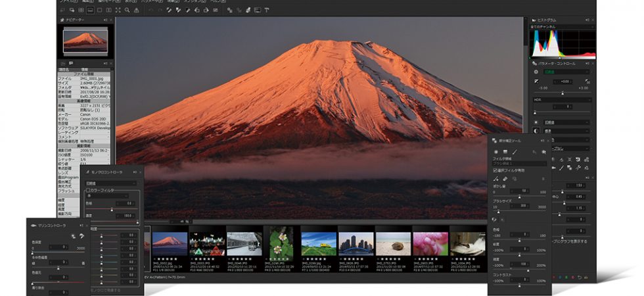Toggle the 選択フィルタ有効 checkbox
The width and height of the screenshot is (644, 296).
pos(495,170)
